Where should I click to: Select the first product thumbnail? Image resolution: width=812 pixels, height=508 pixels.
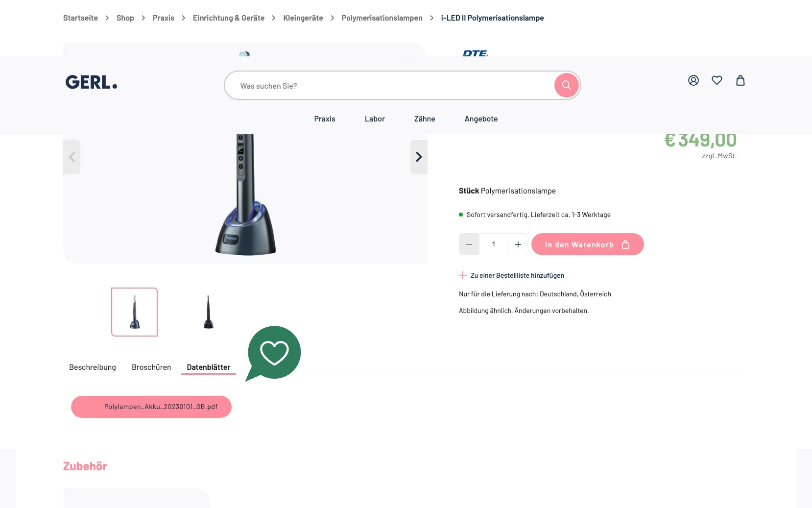(x=135, y=312)
